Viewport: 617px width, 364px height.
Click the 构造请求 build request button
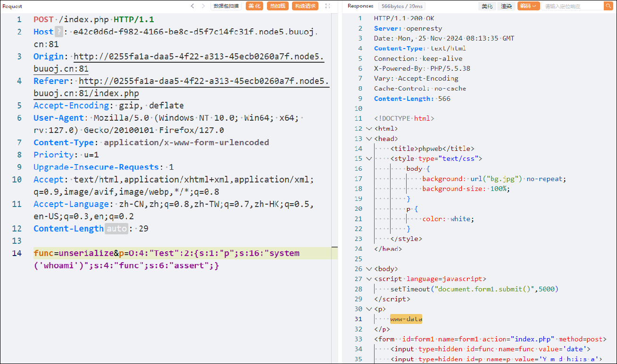tap(305, 6)
